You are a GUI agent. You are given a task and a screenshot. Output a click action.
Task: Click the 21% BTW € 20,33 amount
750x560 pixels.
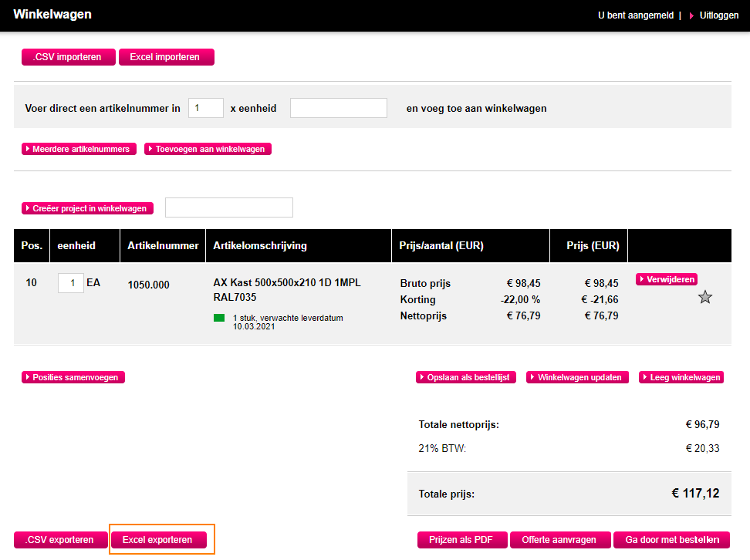(x=702, y=449)
